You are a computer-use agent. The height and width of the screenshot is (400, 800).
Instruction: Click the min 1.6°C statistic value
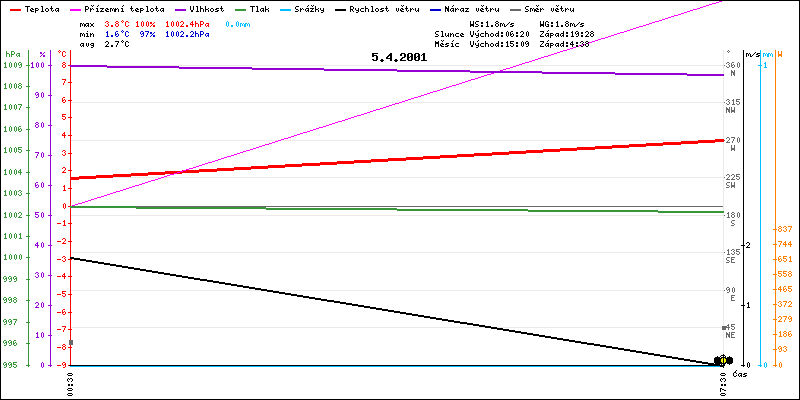118,34
